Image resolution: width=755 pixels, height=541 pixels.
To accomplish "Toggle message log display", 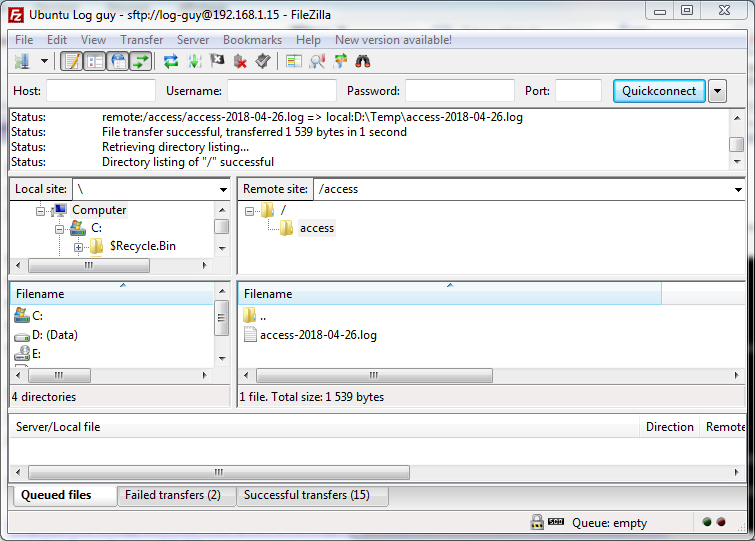I will tap(72, 62).
